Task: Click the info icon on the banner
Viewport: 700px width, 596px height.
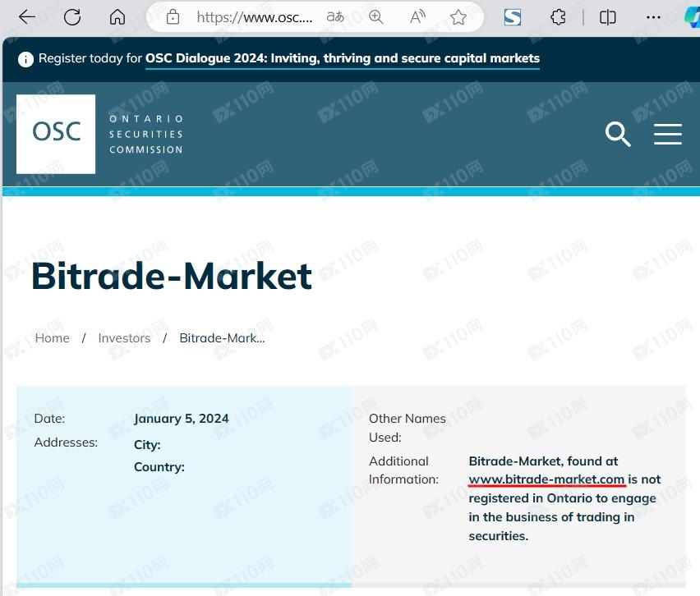Action: (x=25, y=58)
